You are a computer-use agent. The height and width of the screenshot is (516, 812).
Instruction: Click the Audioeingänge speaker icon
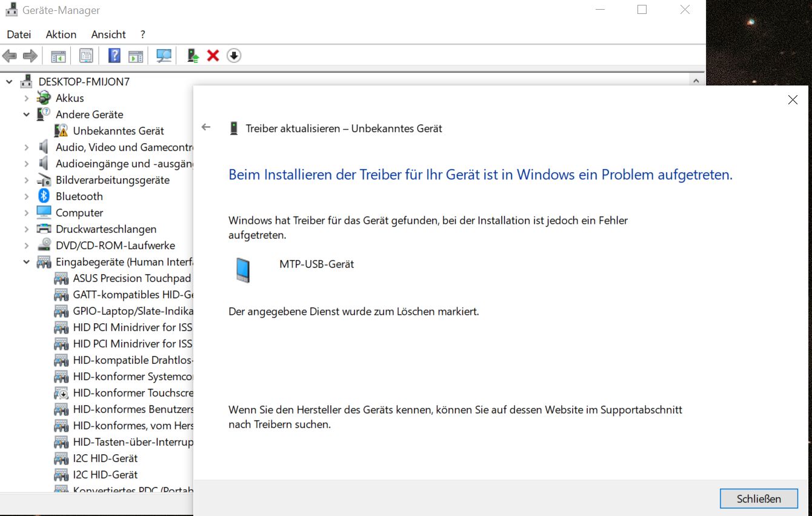pyautogui.click(x=44, y=163)
